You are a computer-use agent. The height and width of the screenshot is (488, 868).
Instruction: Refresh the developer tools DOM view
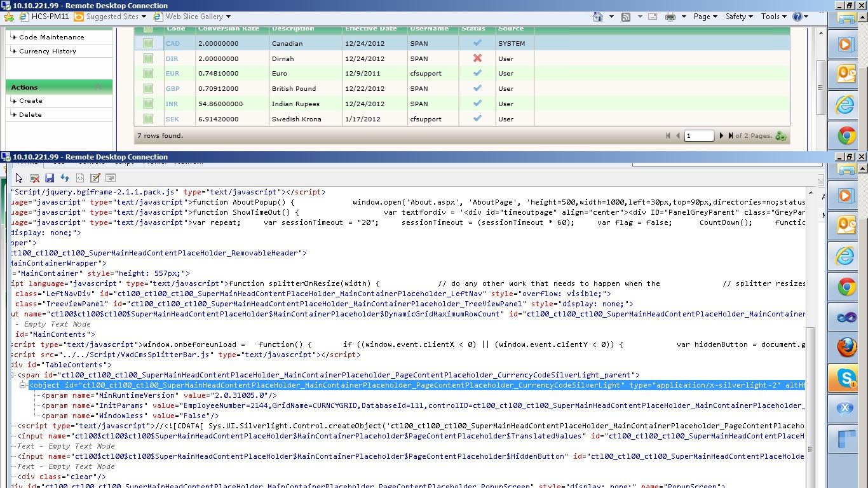click(x=65, y=178)
